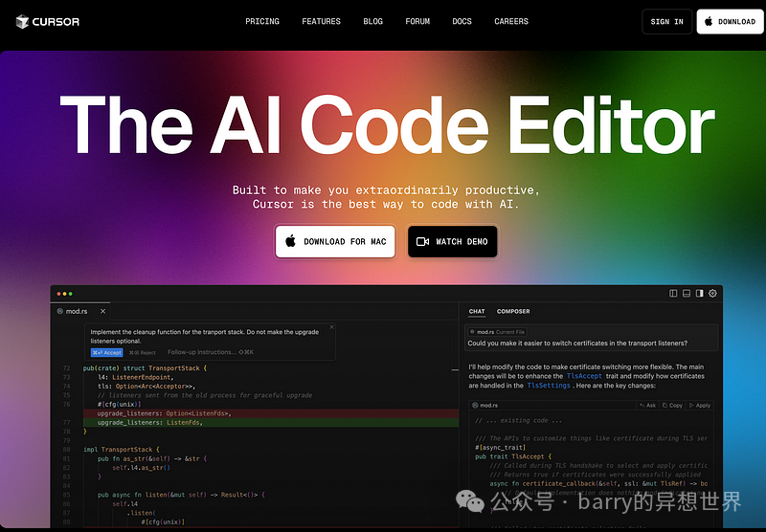Viewport: 766px width, 532px height.
Task: Toggle the left sidebar layout icon
Action: point(673,294)
